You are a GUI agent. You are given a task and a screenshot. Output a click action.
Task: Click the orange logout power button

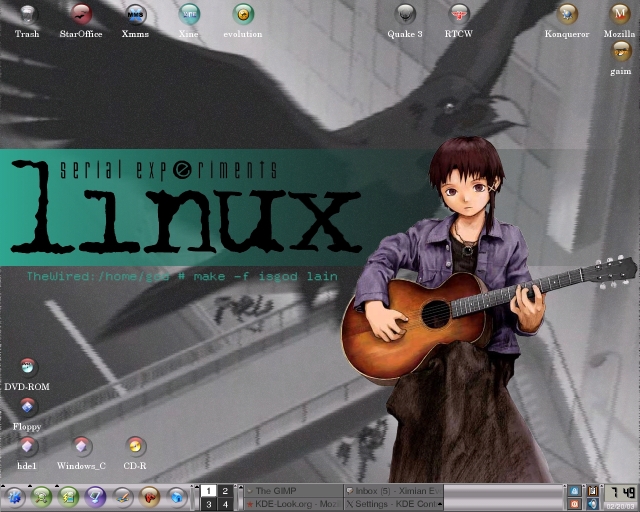574,503
